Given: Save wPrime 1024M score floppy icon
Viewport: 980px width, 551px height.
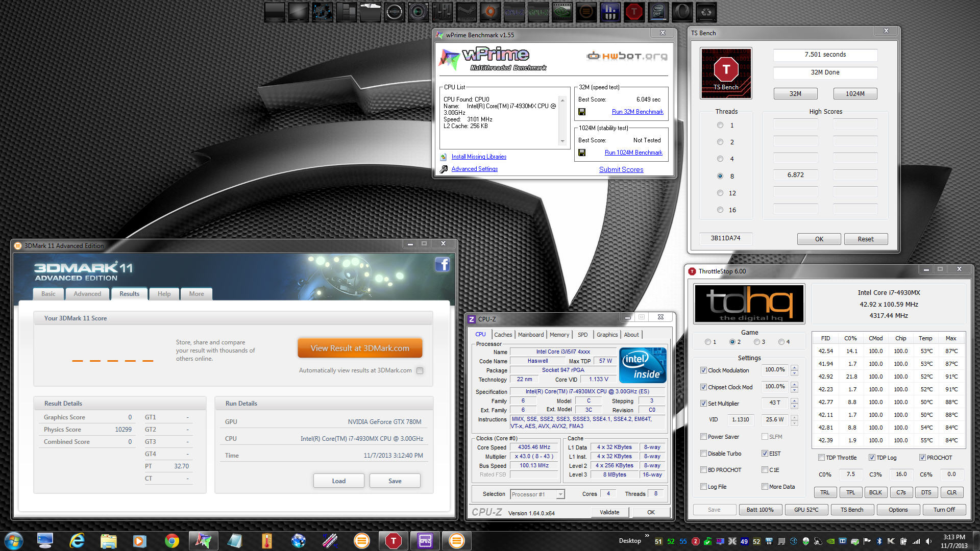Looking at the screenshot, I should tap(582, 153).
